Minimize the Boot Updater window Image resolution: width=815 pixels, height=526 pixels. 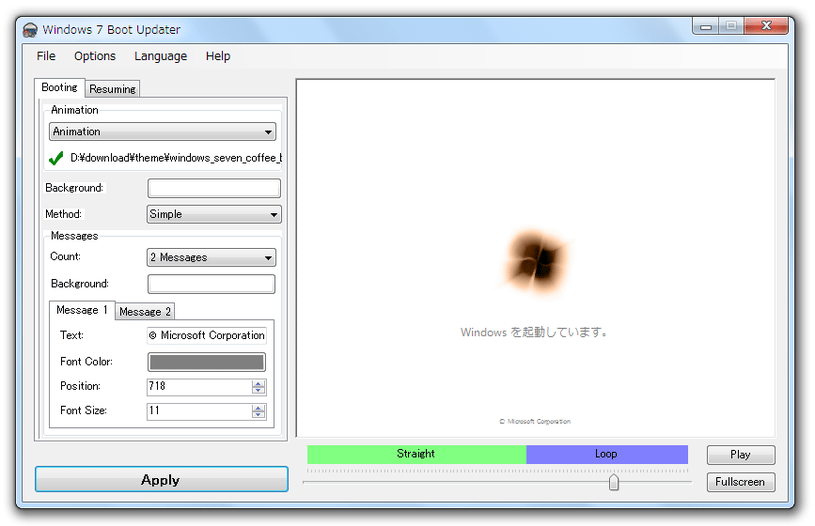[x=706, y=25]
